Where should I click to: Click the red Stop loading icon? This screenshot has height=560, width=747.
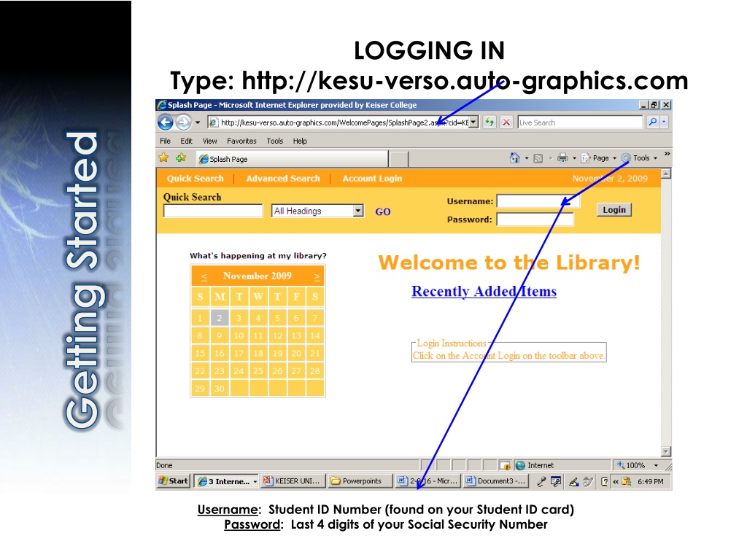506,122
